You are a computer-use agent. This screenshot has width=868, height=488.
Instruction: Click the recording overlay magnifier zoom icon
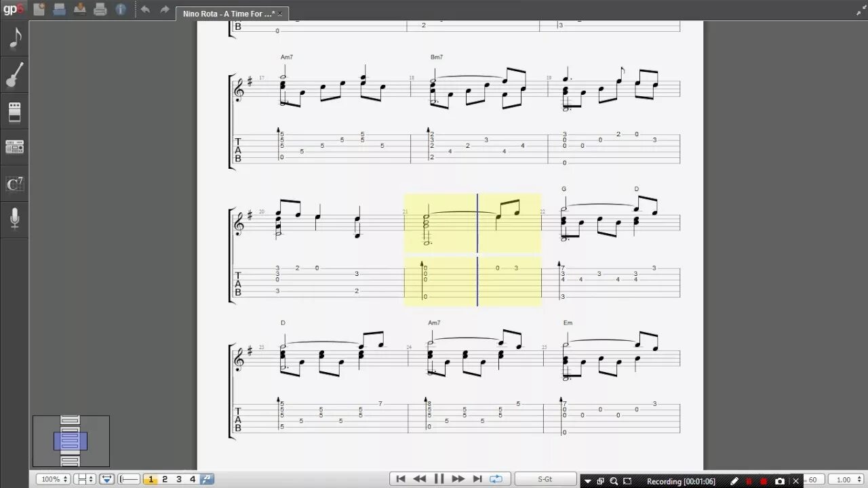tap(614, 481)
